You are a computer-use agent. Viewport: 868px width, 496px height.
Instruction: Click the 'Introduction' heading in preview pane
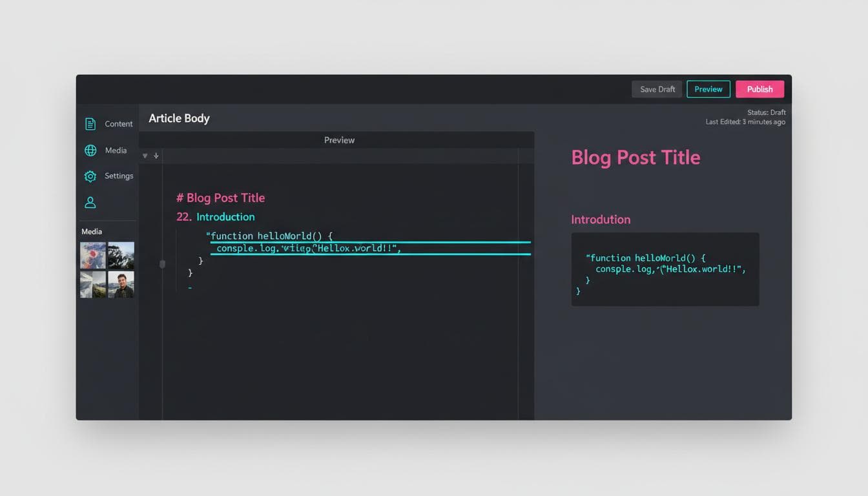(601, 220)
